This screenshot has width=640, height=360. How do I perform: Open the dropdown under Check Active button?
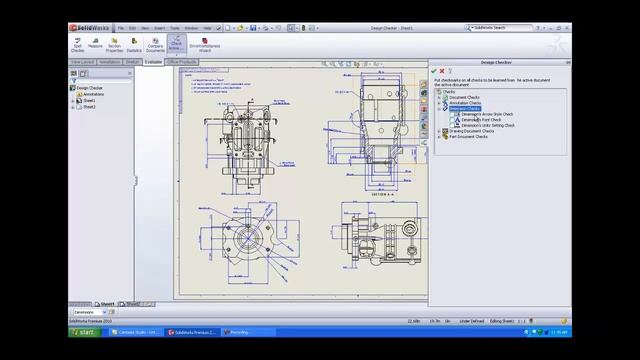(x=176, y=54)
